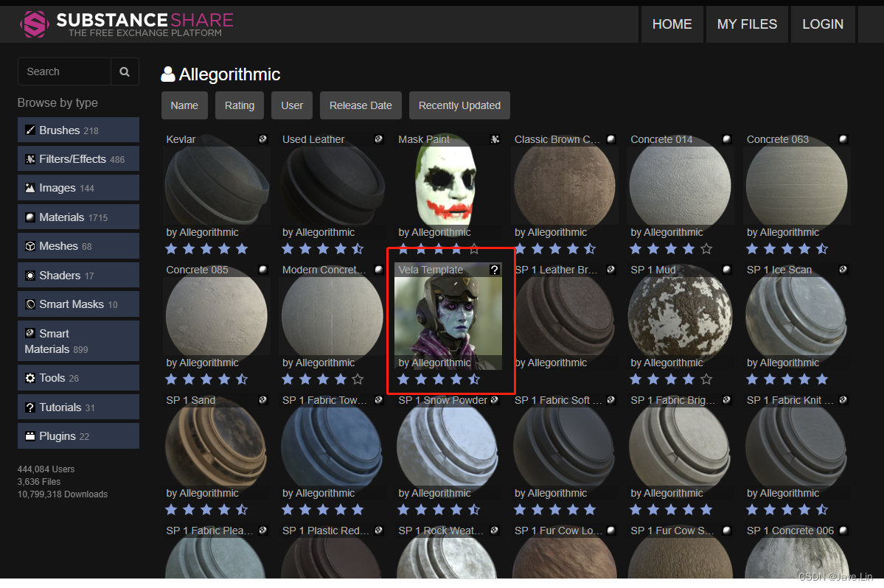Click the type icon on SP 1 Mud card
884x588 pixels.
pos(727,270)
